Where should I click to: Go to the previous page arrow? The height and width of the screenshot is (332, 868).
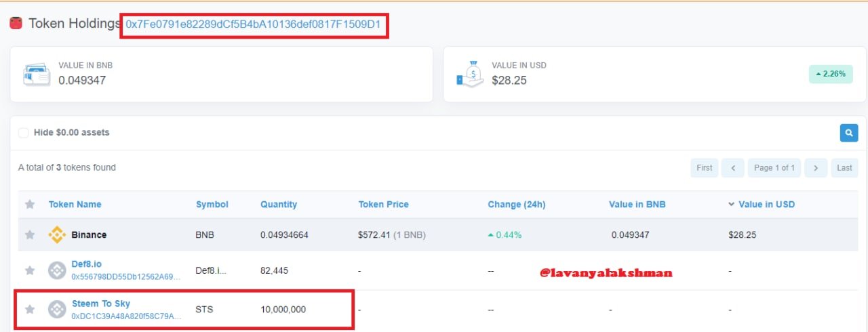point(732,168)
